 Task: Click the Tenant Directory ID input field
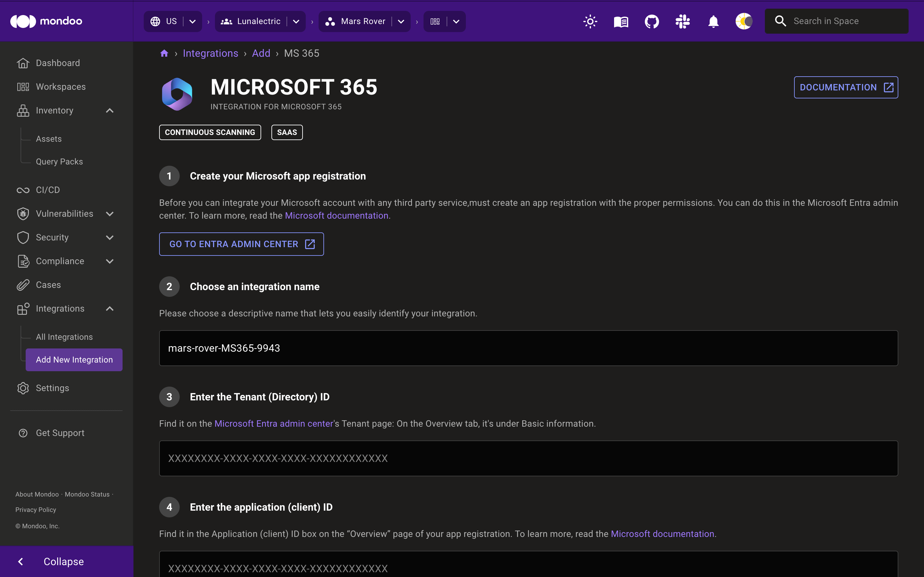tap(528, 458)
